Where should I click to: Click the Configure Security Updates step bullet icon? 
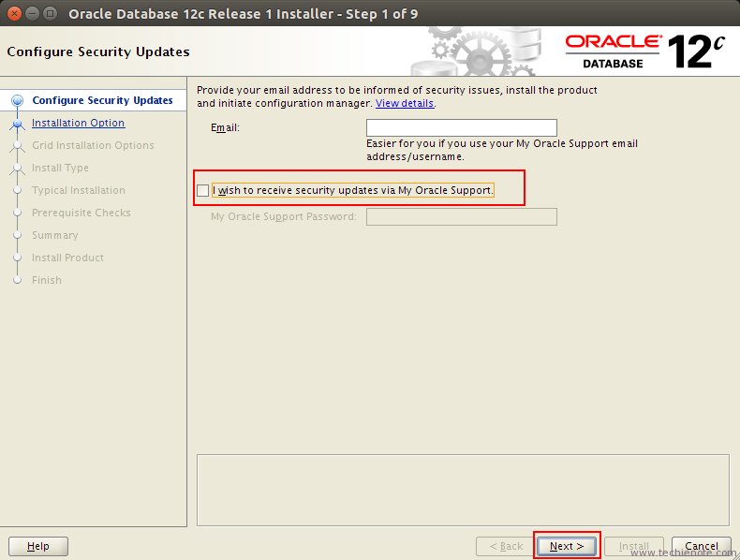click(18, 100)
